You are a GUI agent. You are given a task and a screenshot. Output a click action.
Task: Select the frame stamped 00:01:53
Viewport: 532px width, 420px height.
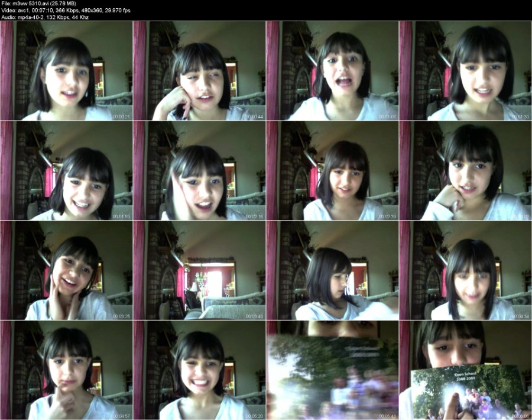coord(66,171)
